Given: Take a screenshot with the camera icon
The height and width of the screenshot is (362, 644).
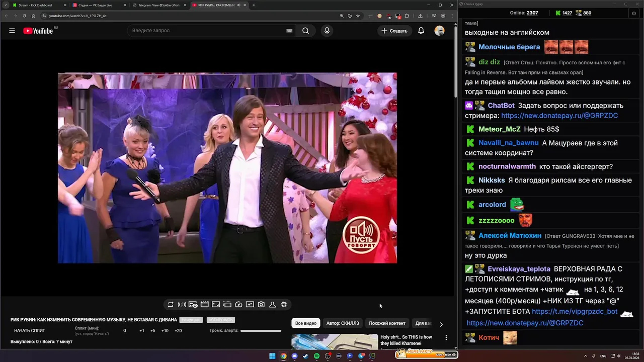Looking at the screenshot, I should (x=261, y=305).
